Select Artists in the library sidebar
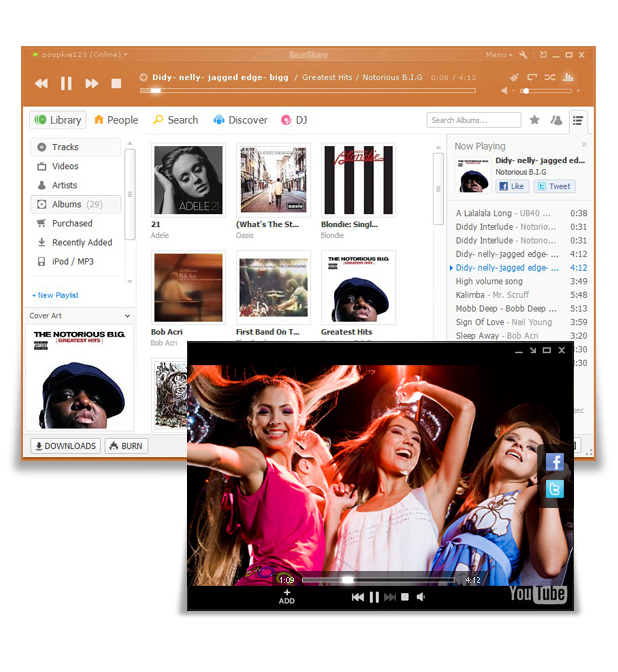This screenshot has width=618, height=672. click(x=75, y=185)
